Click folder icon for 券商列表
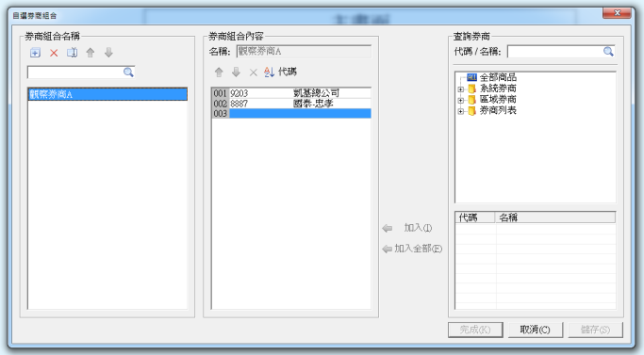This screenshot has width=644, height=355. click(x=471, y=110)
